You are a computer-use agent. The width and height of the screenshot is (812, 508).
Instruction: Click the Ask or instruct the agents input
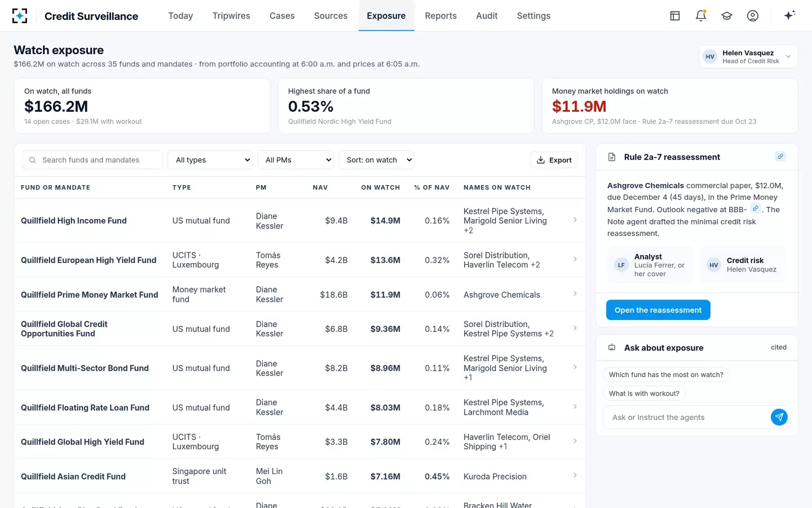pos(688,417)
